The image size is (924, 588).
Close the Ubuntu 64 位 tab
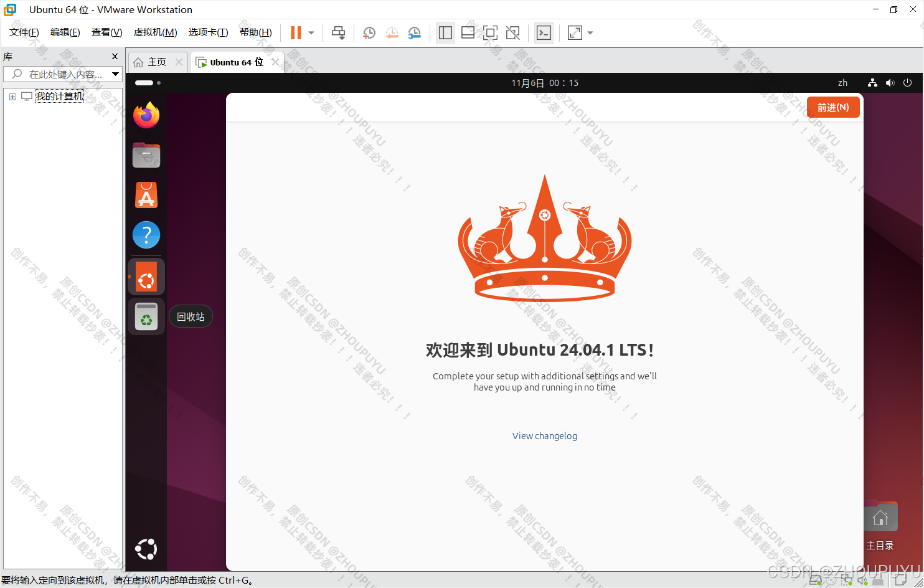(x=275, y=62)
